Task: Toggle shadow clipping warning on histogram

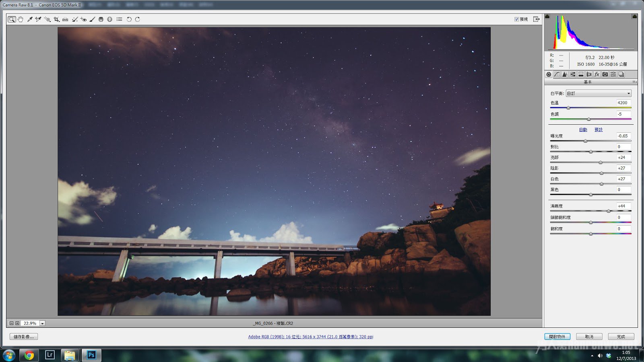Action: tap(547, 16)
